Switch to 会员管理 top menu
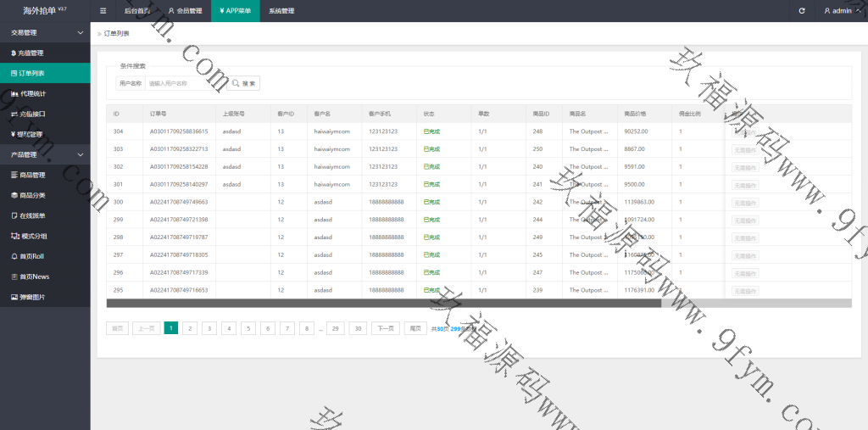 pos(185,11)
